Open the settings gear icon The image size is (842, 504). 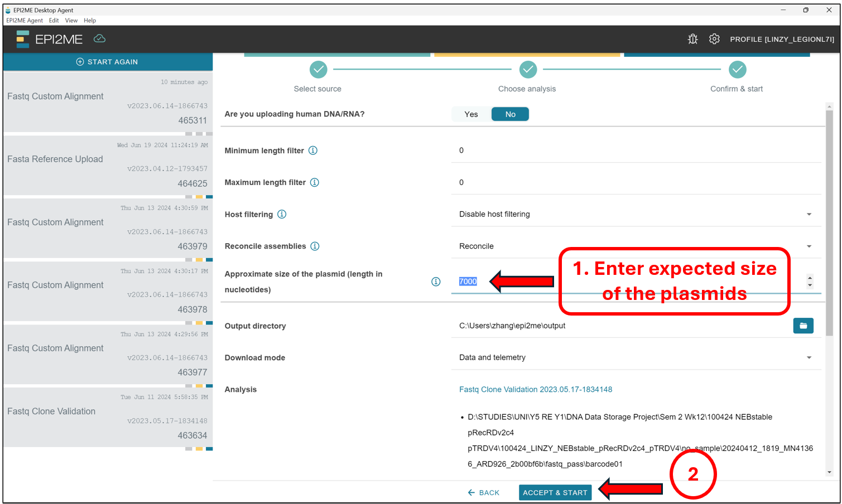714,39
